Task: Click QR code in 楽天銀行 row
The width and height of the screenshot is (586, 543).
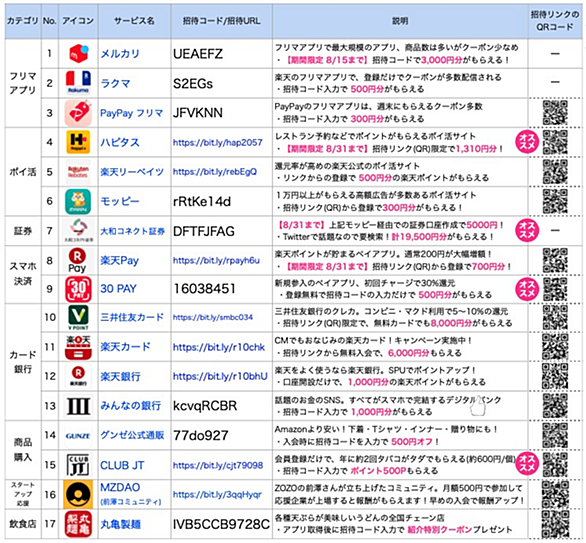Action: [x=555, y=376]
